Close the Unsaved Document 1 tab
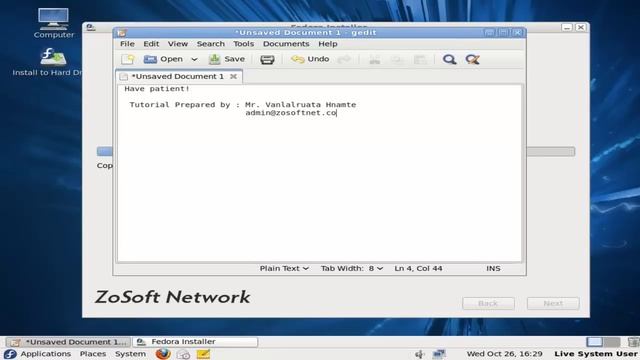 click(233, 76)
